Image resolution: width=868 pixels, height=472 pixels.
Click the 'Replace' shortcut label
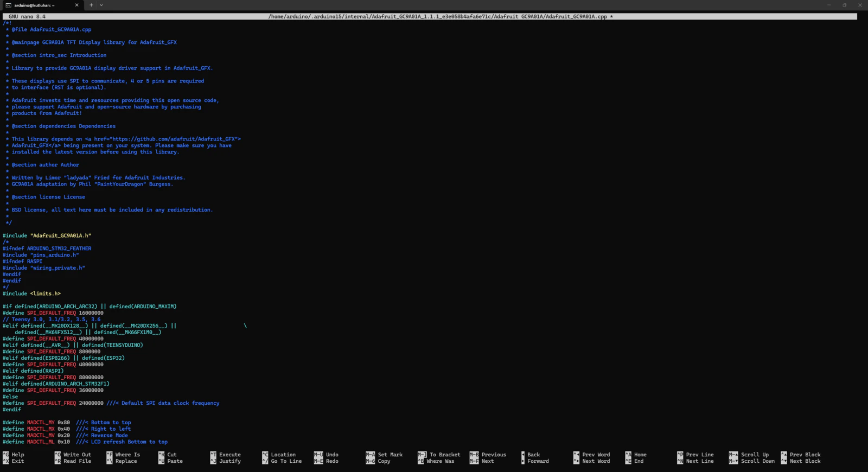[x=126, y=461]
